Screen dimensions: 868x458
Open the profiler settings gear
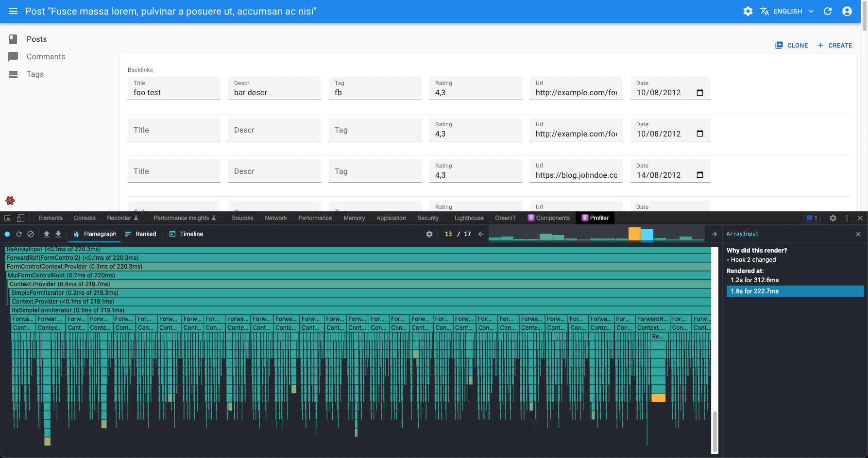pos(429,234)
